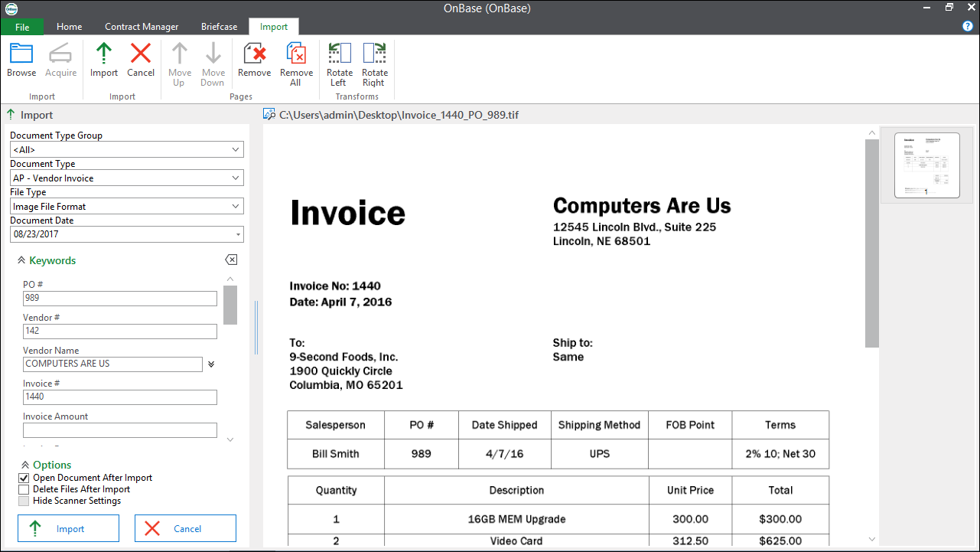Rotate the page right

click(x=375, y=53)
